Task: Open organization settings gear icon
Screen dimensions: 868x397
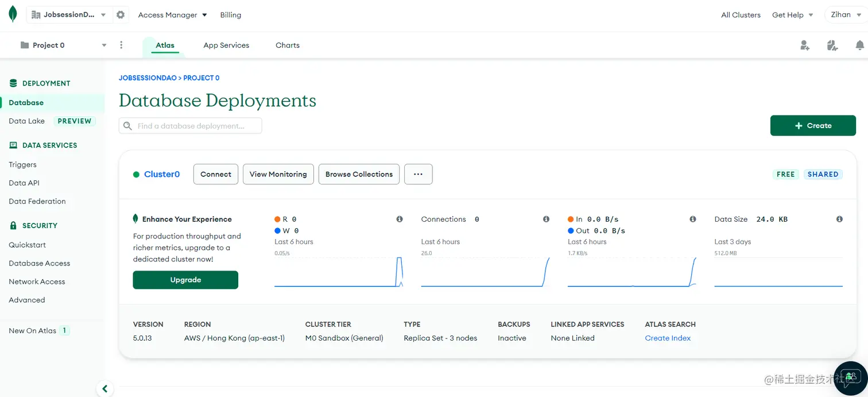Action: tap(121, 15)
